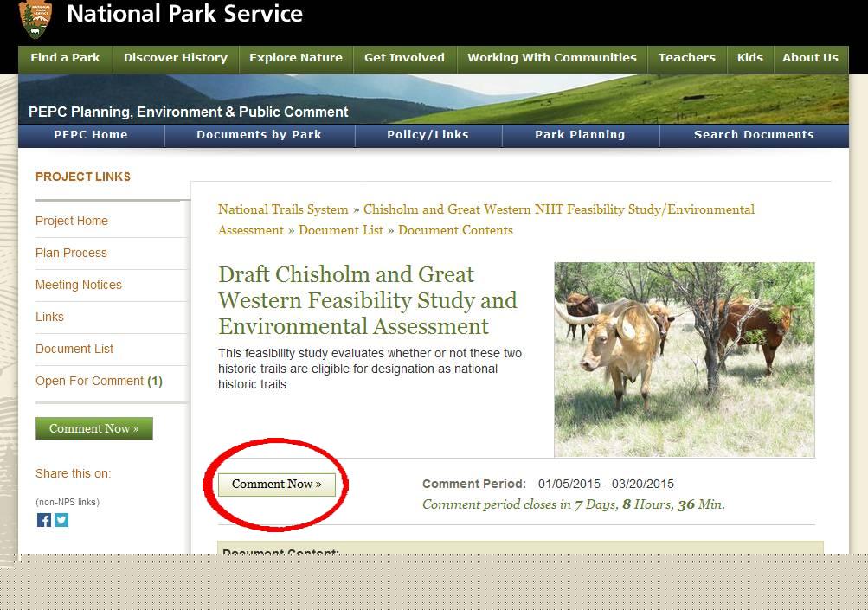This screenshot has height=610, width=868.
Task: Select Policy/Links tab
Action: 428,135
